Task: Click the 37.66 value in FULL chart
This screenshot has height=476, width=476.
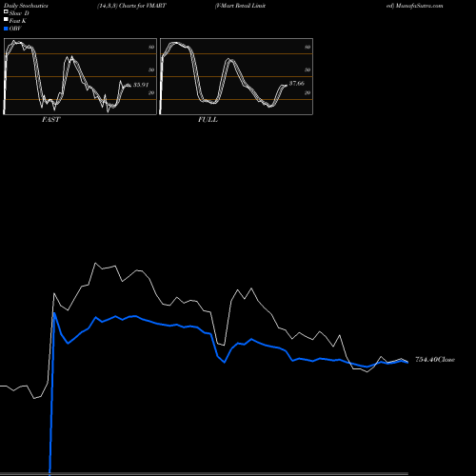Action: (297, 83)
